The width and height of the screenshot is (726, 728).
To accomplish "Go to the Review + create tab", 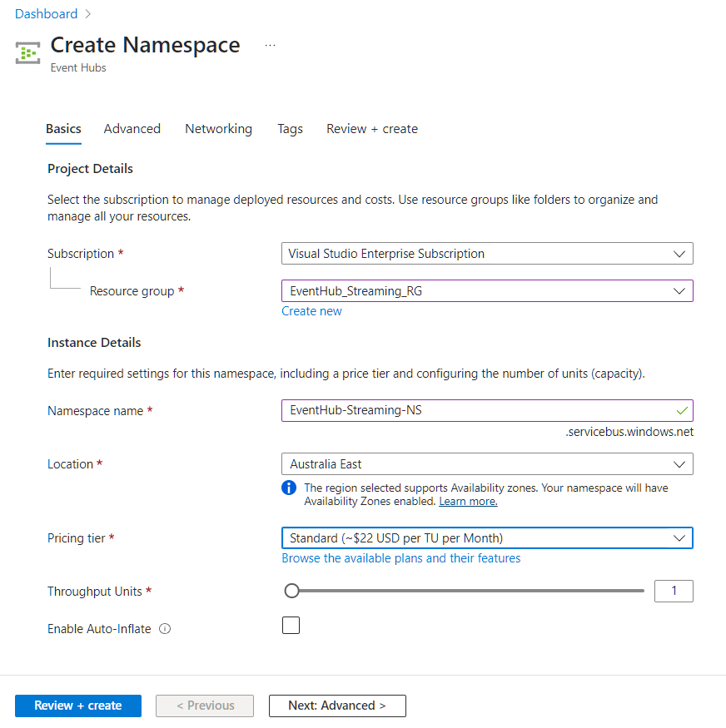I will (x=372, y=129).
